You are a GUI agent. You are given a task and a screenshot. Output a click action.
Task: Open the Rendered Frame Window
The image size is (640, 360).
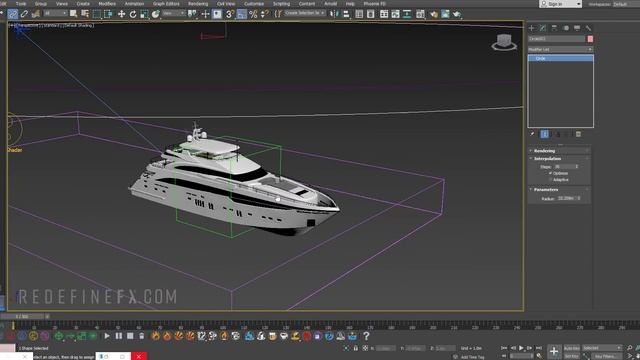click(x=445, y=14)
